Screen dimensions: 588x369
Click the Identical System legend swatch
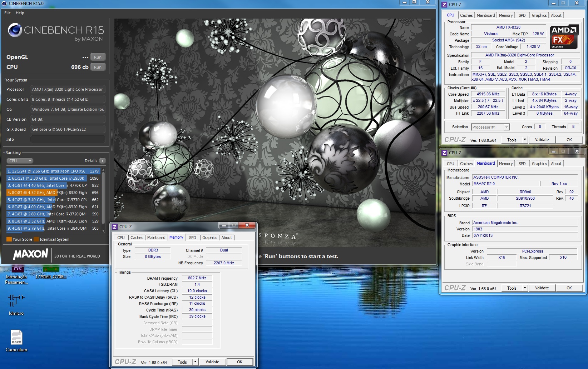tap(36, 239)
